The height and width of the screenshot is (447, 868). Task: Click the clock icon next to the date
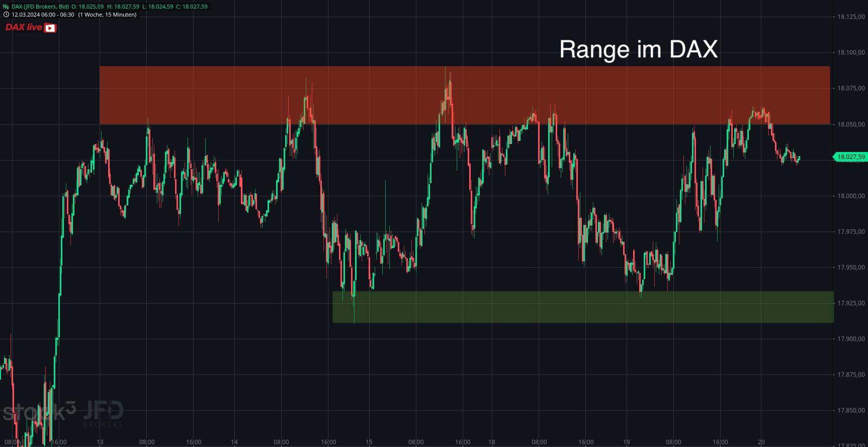pyautogui.click(x=6, y=15)
